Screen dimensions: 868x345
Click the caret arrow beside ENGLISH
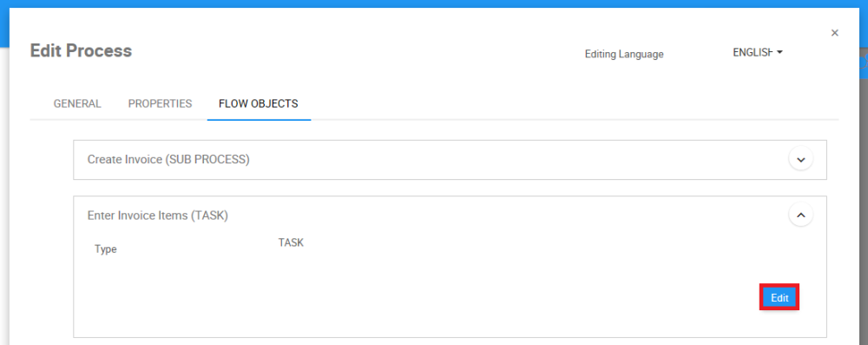779,52
